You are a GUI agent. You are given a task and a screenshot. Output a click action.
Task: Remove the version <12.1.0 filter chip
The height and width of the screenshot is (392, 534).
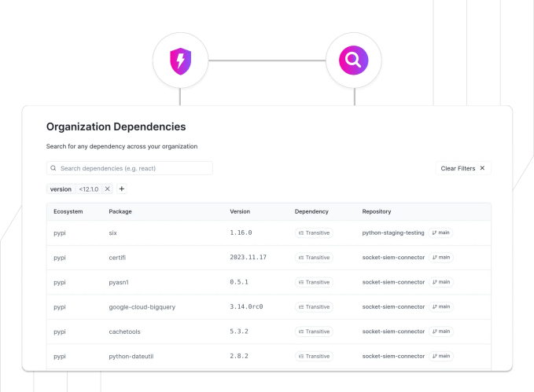click(108, 189)
